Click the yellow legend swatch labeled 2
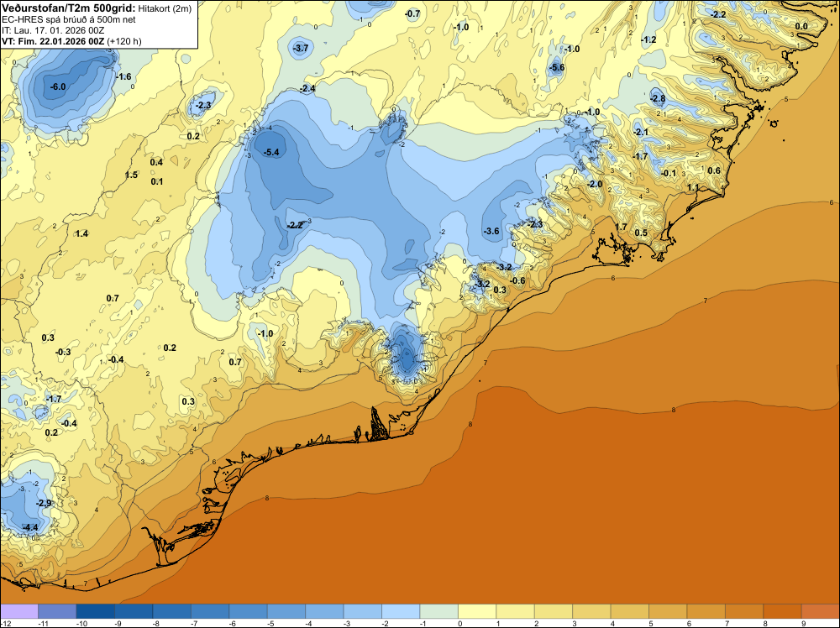The image size is (840, 628). click(x=554, y=611)
